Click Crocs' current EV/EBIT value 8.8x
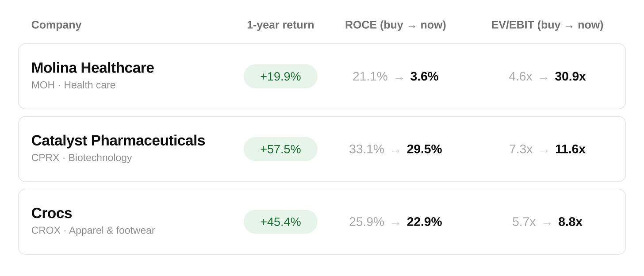The image size is (644, 276). (570, 222)
